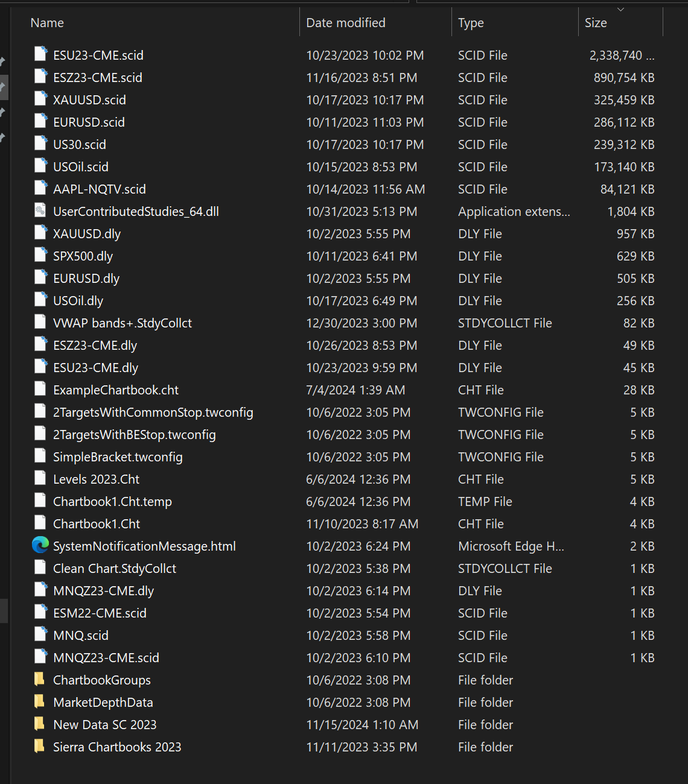The height and width of the screenshot is (784, 688).
Task: Select the EURUSD.scid file icon
Action: pos(40,121)
